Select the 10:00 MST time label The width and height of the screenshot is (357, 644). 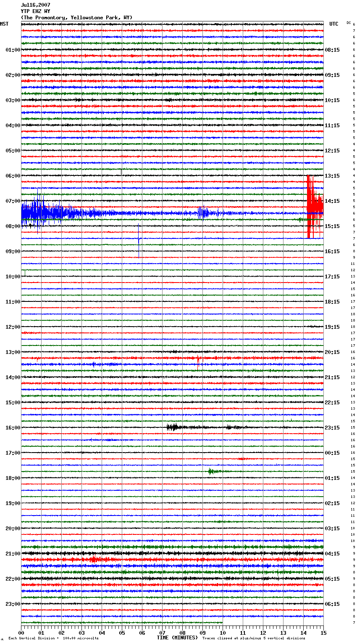tap(13, 277)
